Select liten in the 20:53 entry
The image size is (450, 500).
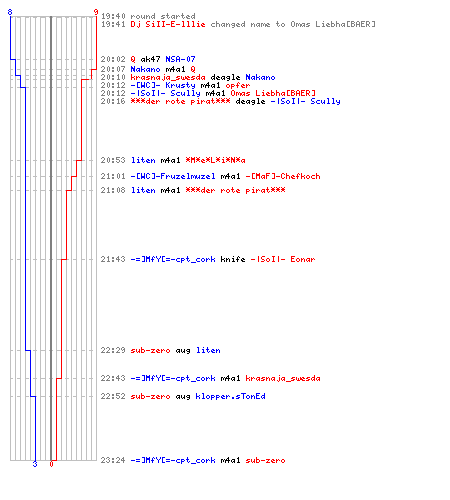(x=143, y=160)
